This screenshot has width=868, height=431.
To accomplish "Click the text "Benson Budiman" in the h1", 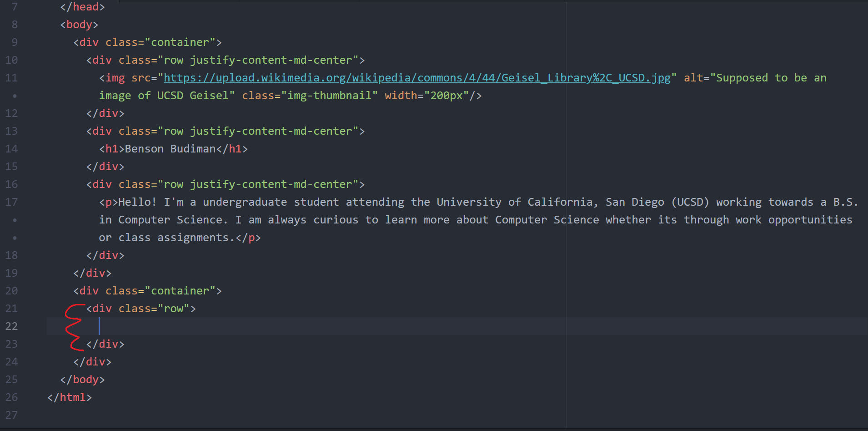I will tap(170, 149).
